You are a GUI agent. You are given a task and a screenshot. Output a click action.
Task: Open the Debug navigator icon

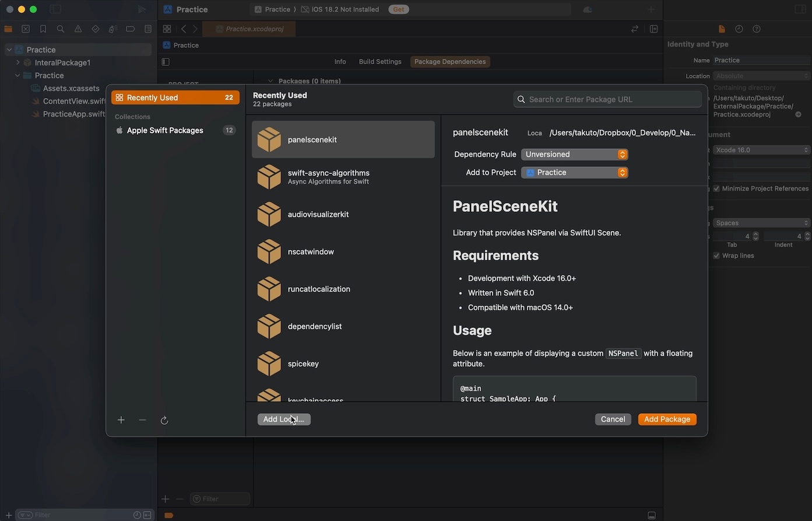point(113,29)
